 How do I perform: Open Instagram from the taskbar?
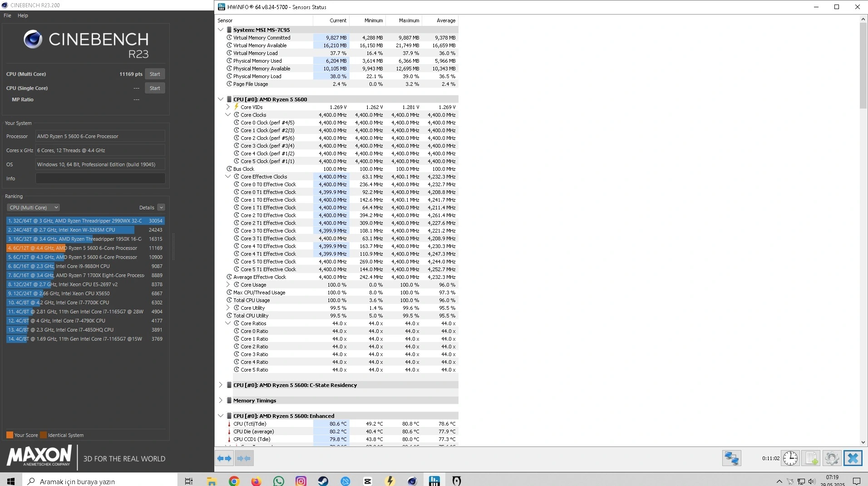click(301, 481)
